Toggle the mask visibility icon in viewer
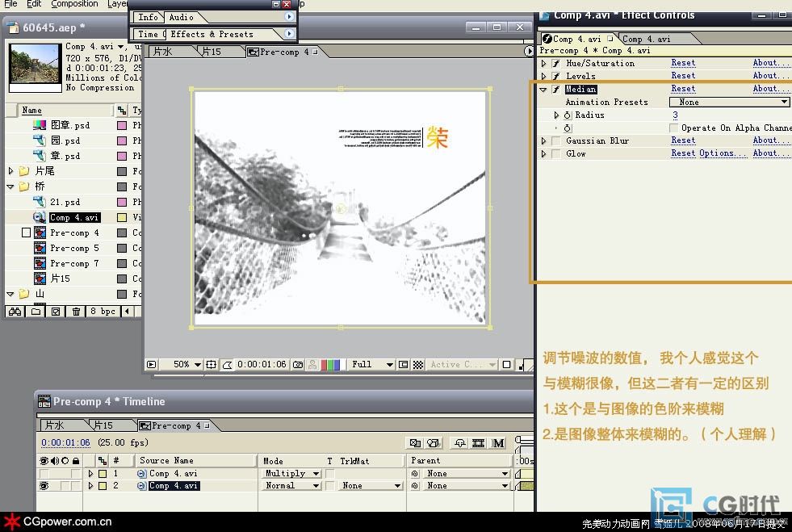 coord(228,364)
